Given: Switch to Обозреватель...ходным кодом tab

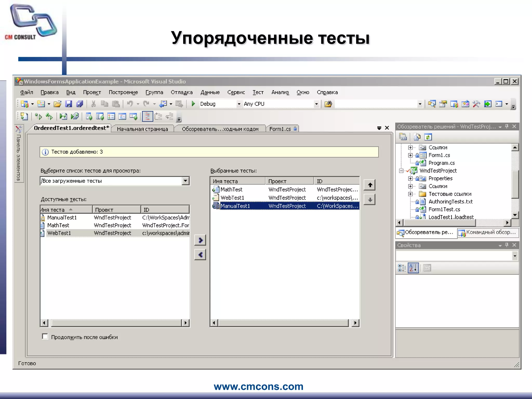Looking at the screenshot, I should coord(220,129).
